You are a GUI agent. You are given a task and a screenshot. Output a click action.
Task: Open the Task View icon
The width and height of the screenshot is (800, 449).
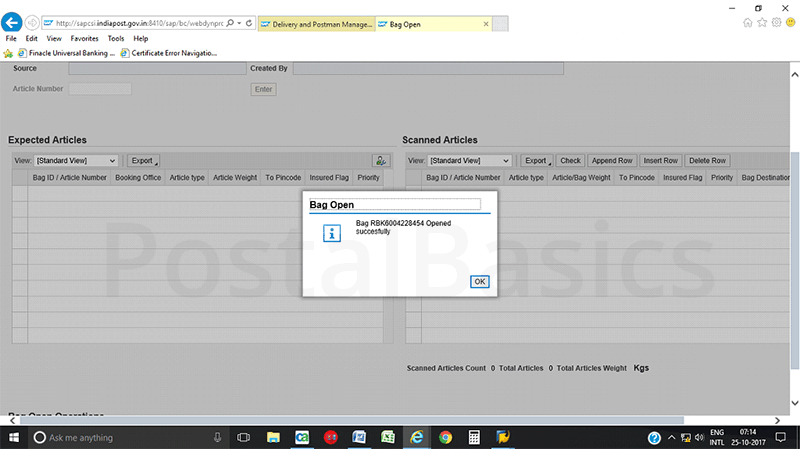pos(243,437)
